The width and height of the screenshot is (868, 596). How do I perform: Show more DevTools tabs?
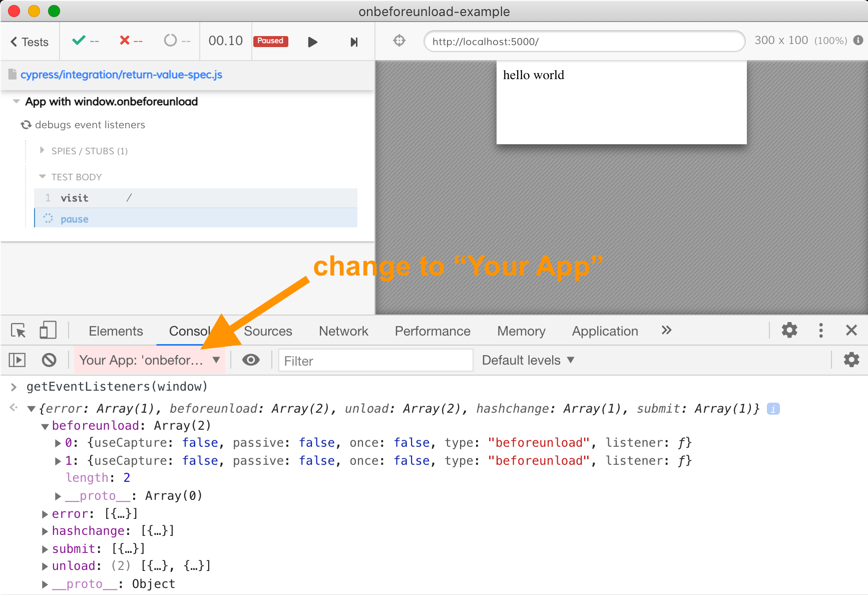[x=666, y=330]
